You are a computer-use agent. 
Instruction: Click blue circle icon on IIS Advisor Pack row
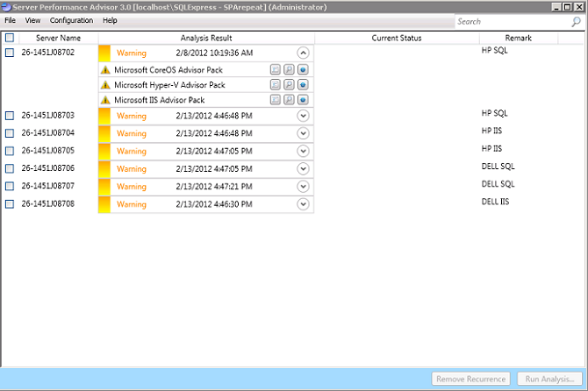pyautogui.click(x=303, y=100)
